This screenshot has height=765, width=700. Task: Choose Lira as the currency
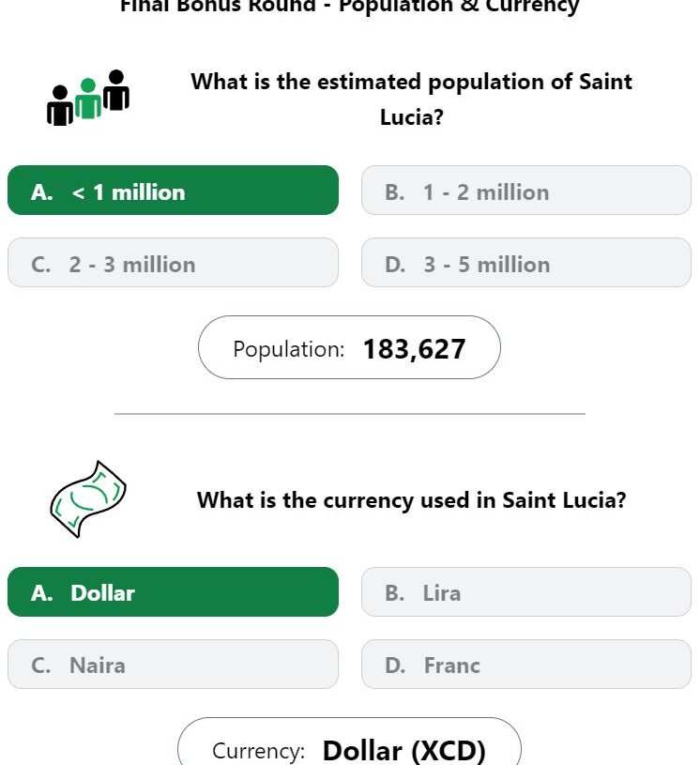coord(526,591)
